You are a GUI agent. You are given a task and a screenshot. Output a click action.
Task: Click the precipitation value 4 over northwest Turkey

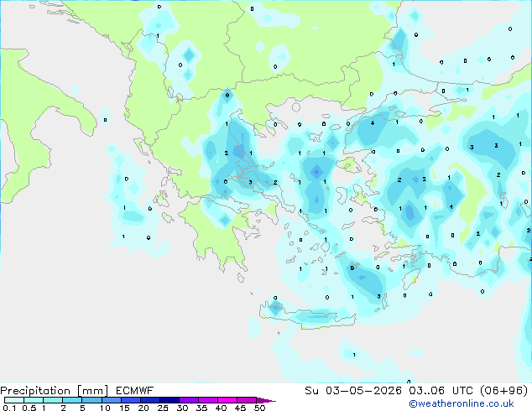tap(373, 123)
